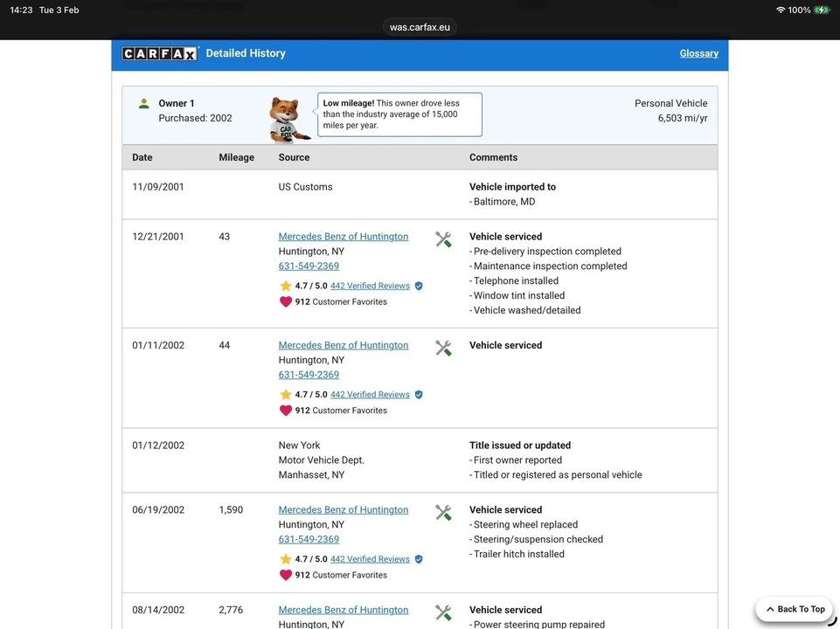This screenshot has width=840, height=629.
Task: Tap the Wi-Fi status icon
Action: (780, 10)
